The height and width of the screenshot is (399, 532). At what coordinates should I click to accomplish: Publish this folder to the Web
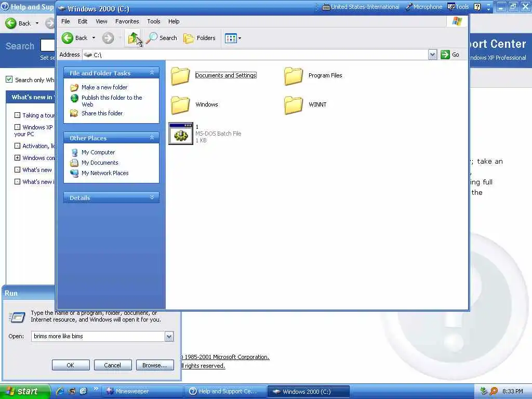click(112, 101)
